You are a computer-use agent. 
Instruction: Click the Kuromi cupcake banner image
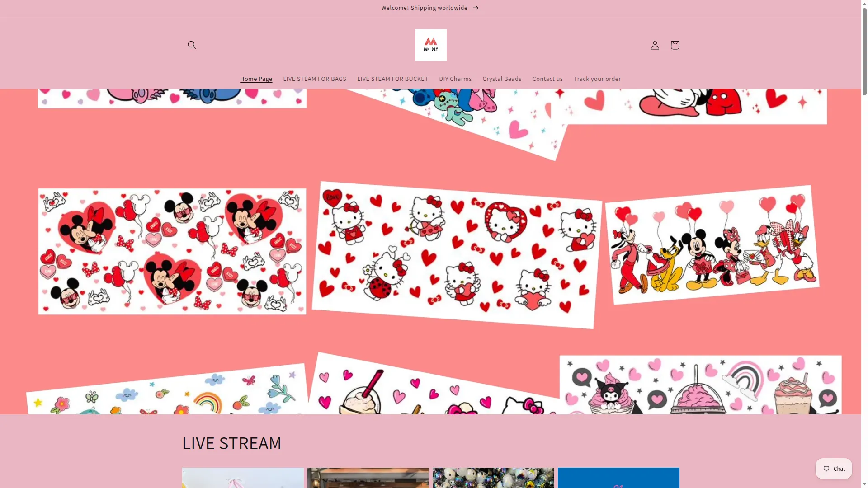700,385
